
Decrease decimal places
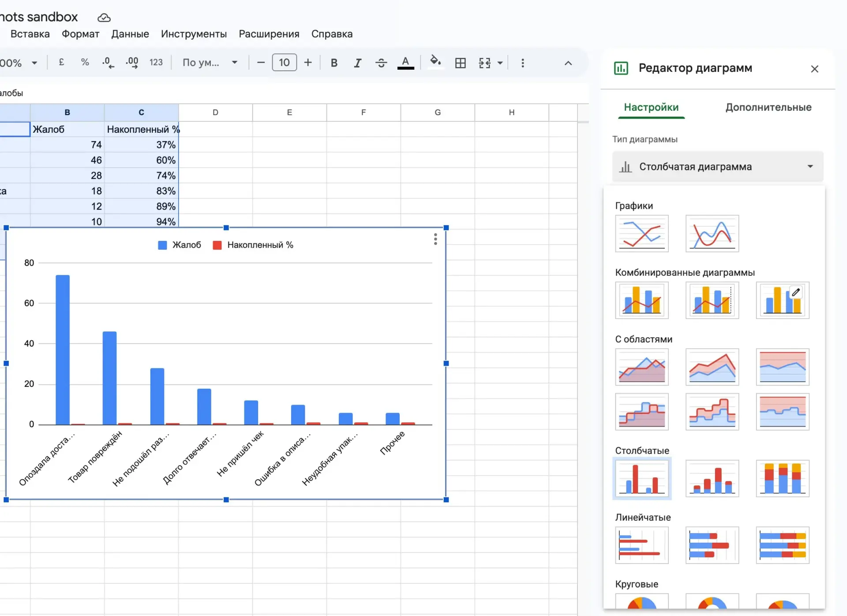108,62
